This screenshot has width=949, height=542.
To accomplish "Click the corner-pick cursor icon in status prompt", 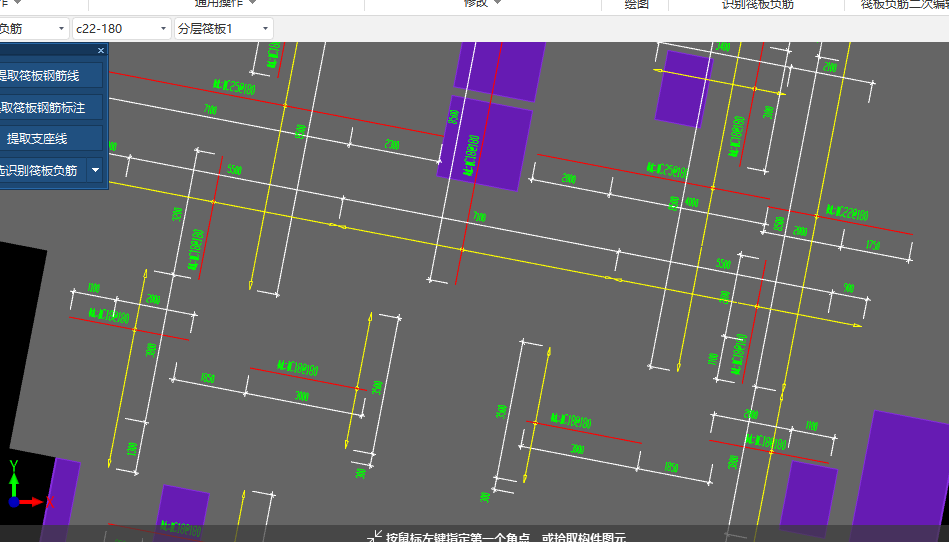I will (375, 537).
